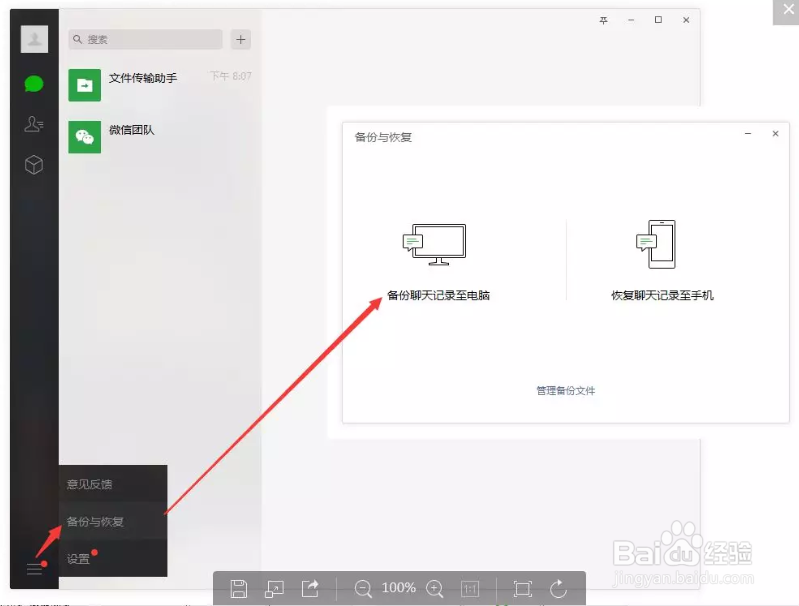This screenshot has height=606, width=799.
Task: Click the save icon in viewer toolbar
Action: pos(238,589)
